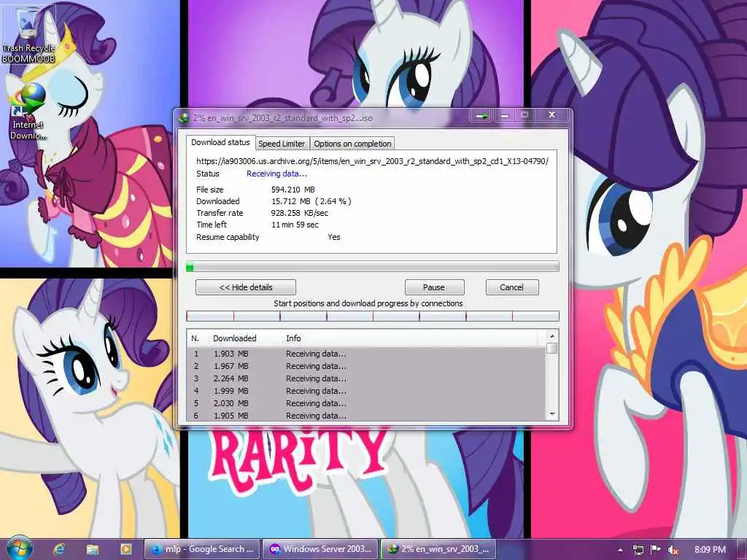Image resolution: width=747 pixels, height=560 pixels.
Task: Open the Options on completion tab
Action: point(352,144)
